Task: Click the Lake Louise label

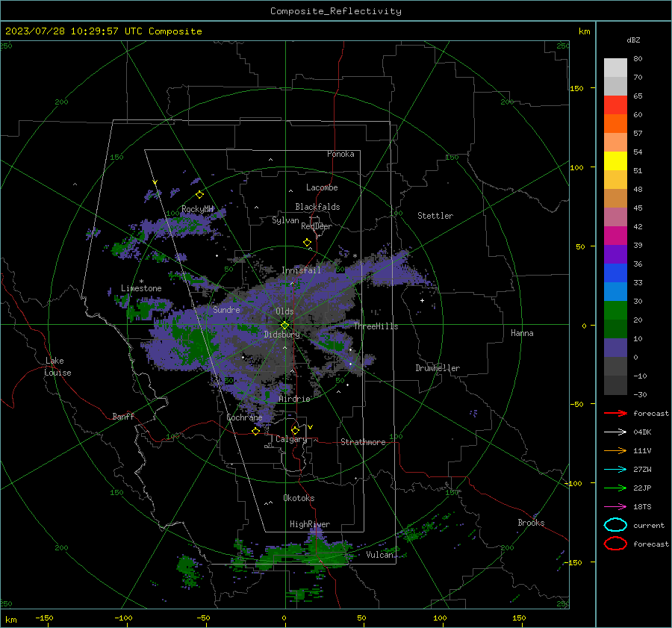Action: [57, 367]
